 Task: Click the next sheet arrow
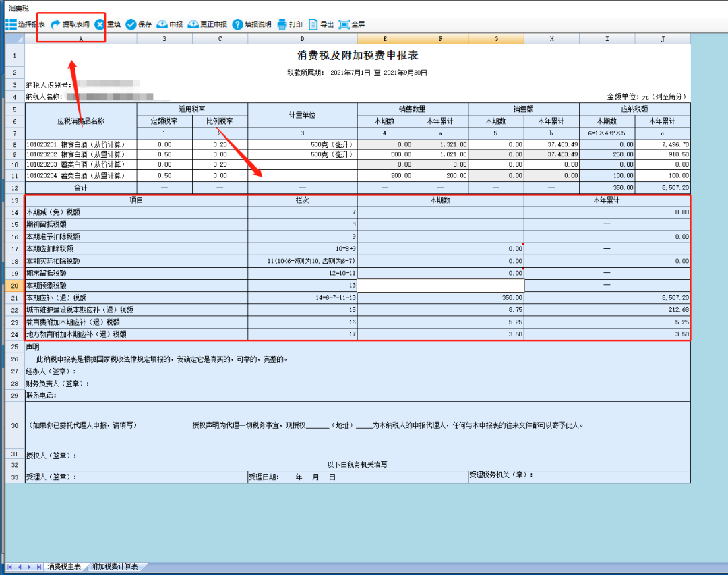[x=29, y=567]
